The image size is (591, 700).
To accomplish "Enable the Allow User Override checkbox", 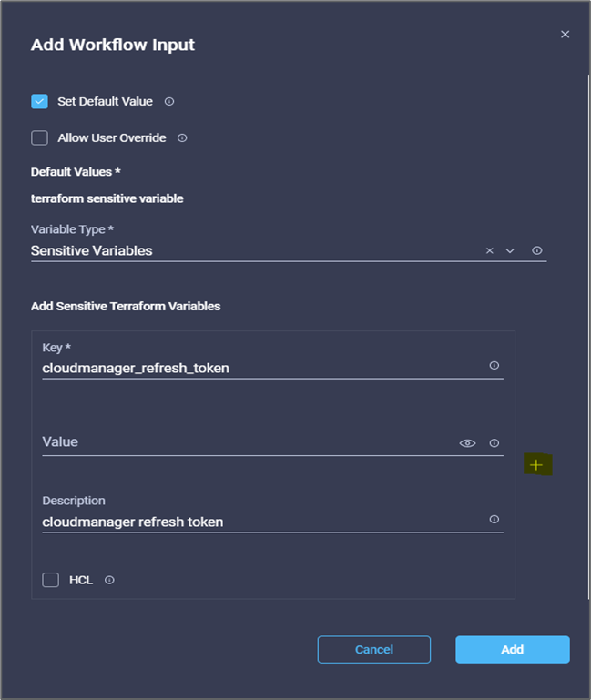I will [x=39, y=138].
